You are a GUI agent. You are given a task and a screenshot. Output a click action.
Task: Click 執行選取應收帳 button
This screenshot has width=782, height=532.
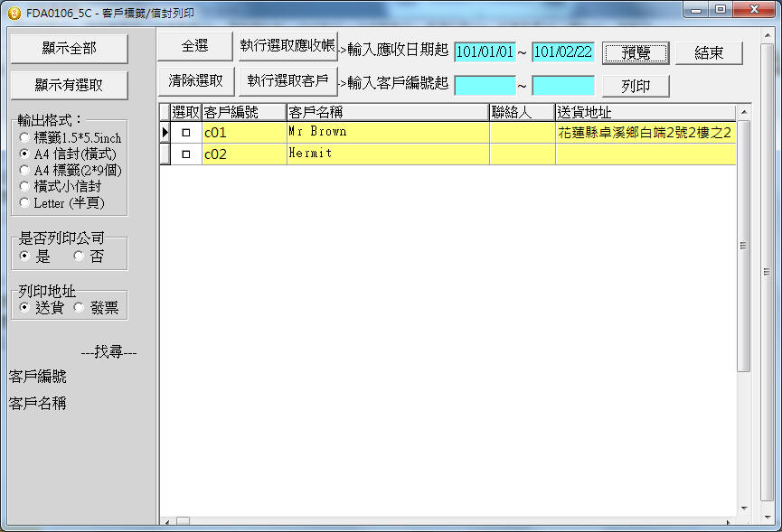[287, 46]
